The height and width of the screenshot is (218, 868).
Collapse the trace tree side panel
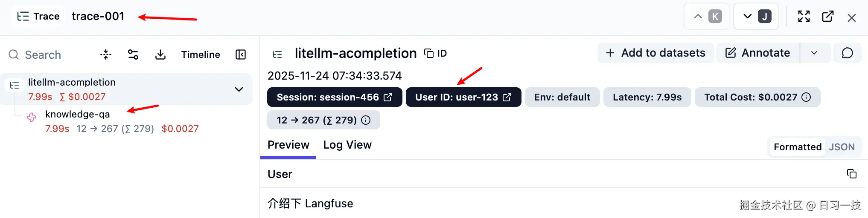[241, 54]
